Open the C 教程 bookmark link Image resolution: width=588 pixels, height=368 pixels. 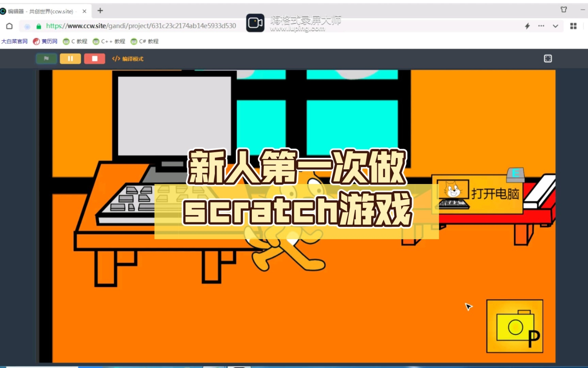coord(75,41)
